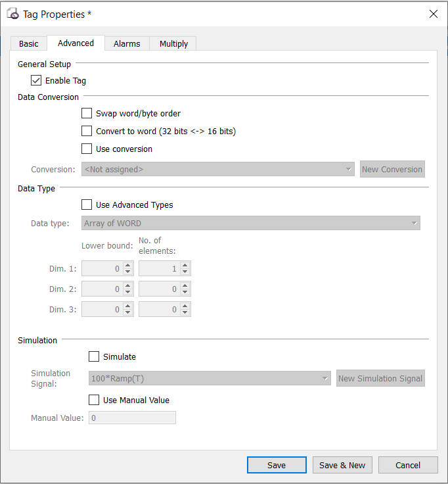
Task: Tick the Simulate checkbox
Action: [x=94, y=356]
